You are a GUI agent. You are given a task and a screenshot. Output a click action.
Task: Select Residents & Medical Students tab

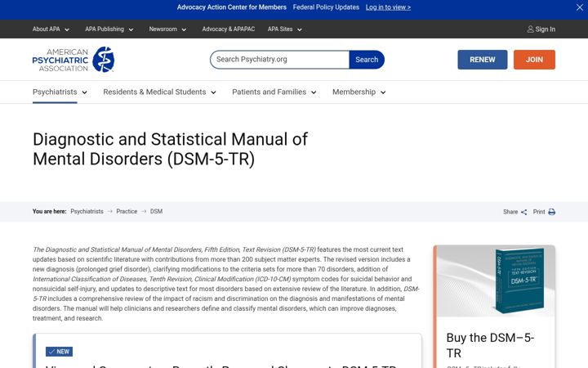[154, 92]
